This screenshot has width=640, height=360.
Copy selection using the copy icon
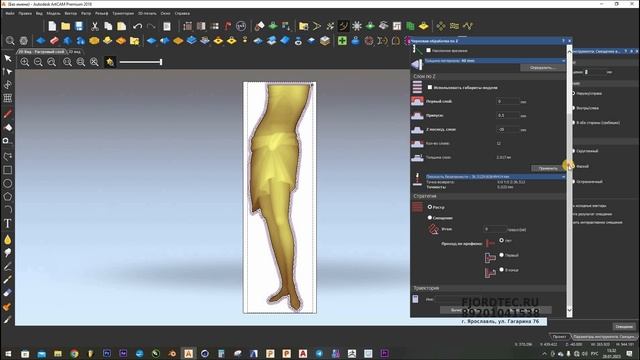(108, 26)
